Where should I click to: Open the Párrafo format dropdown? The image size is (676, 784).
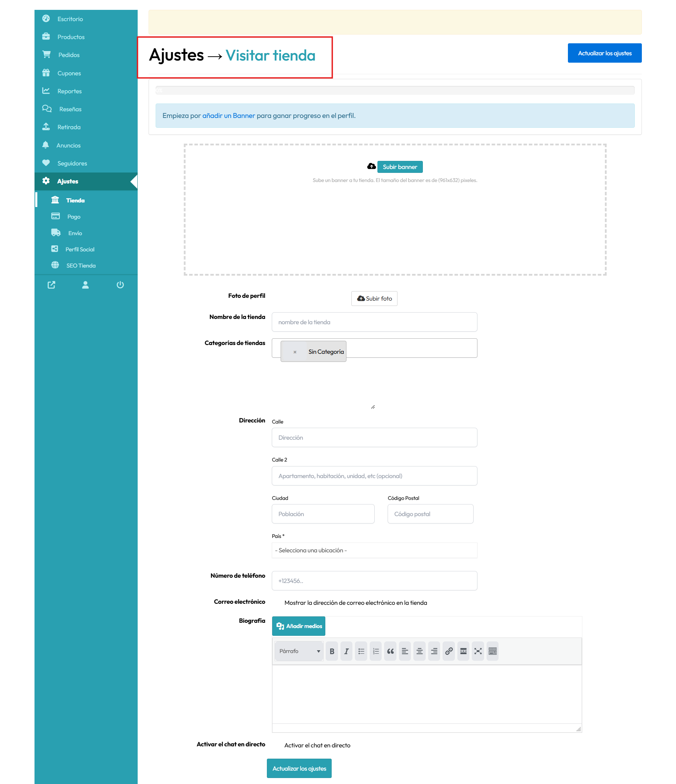point(299,651)
